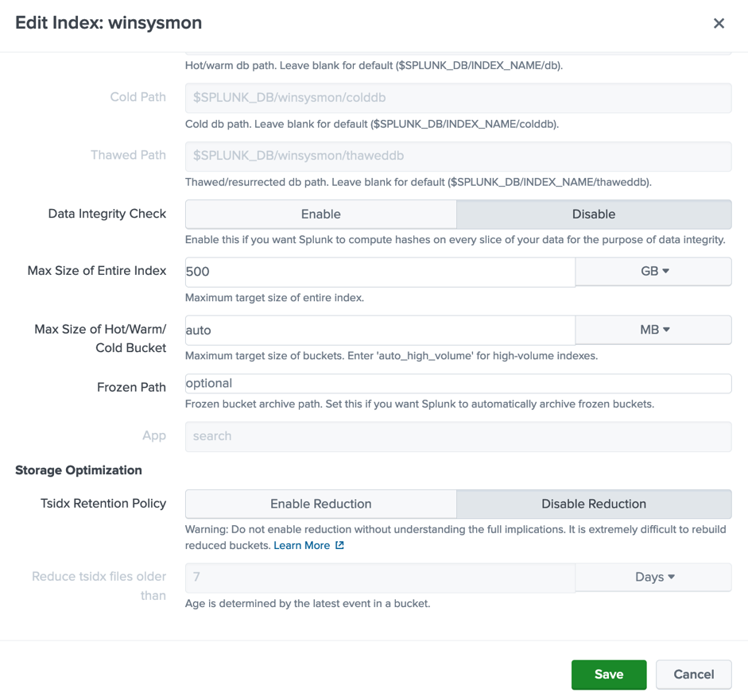Click the Frozen Path field

(x=458, y=383)
